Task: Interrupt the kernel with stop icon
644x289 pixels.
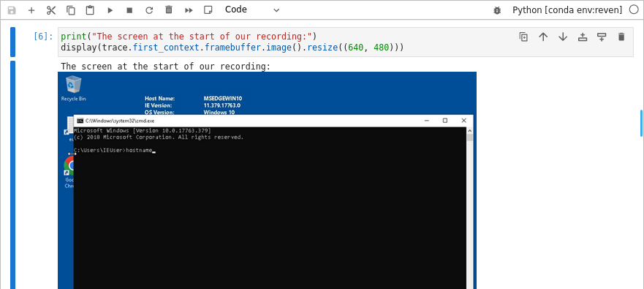Action: tap(129, 10)
